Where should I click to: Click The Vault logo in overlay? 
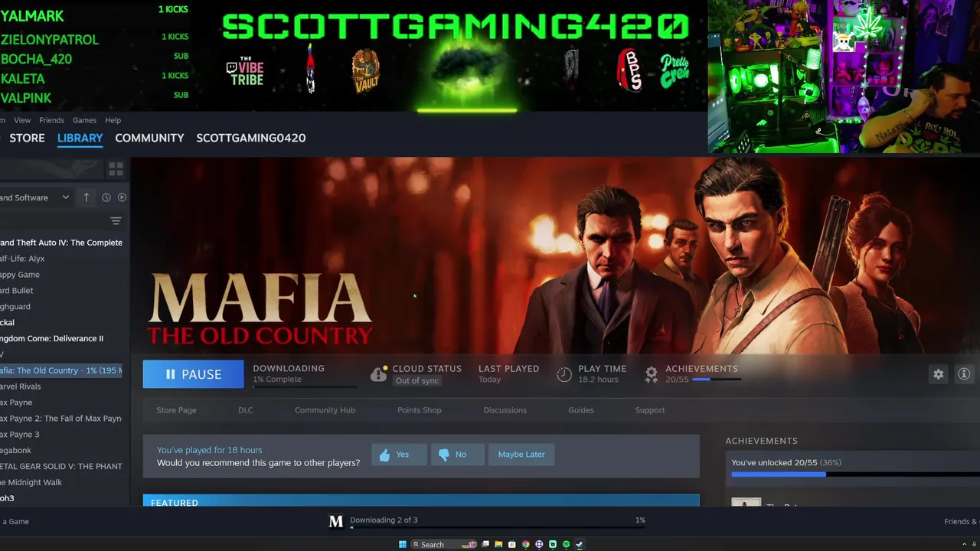(365, 71)
